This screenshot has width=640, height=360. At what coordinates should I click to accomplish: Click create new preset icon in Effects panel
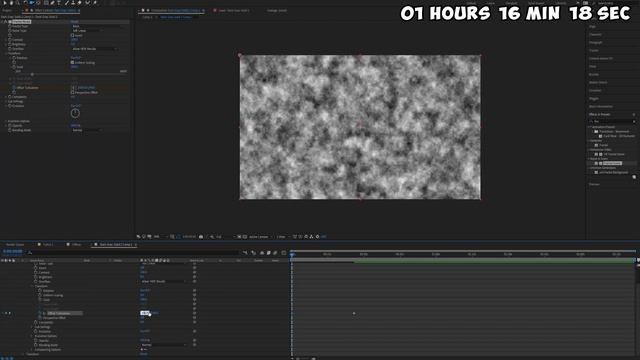pos(634,177)
